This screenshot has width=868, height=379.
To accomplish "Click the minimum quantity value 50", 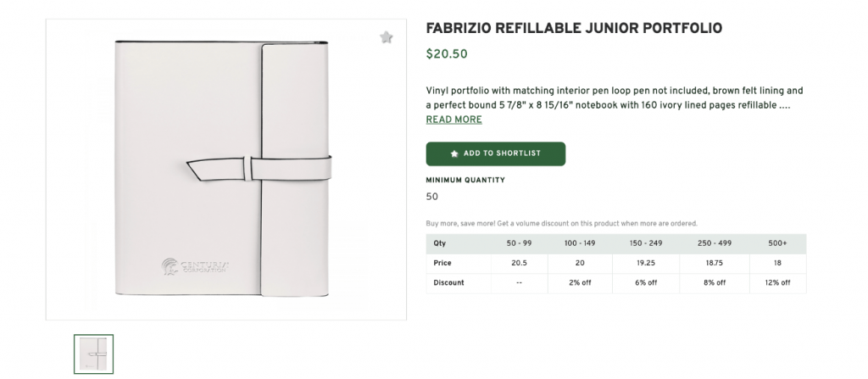I will pos(432,197).
